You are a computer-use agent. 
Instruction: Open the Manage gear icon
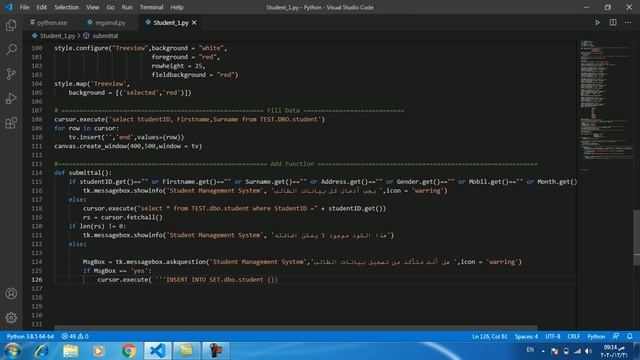(11, 318)
